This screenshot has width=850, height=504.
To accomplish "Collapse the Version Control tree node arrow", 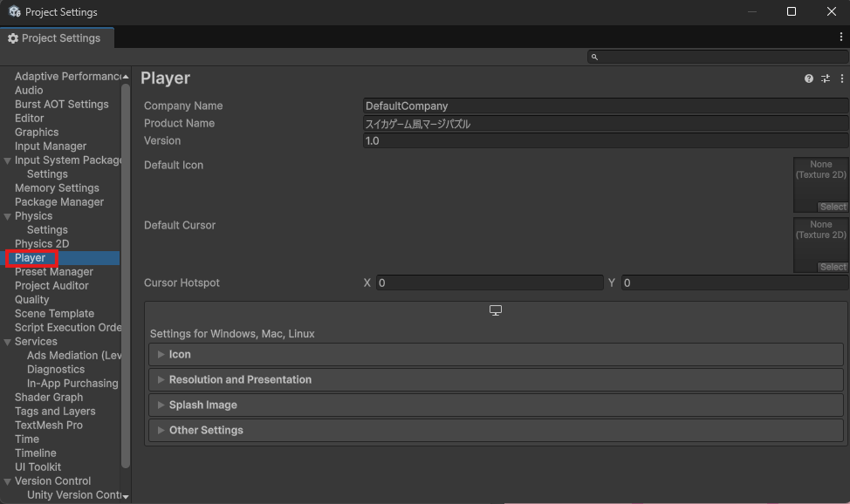I will (8, 482).
